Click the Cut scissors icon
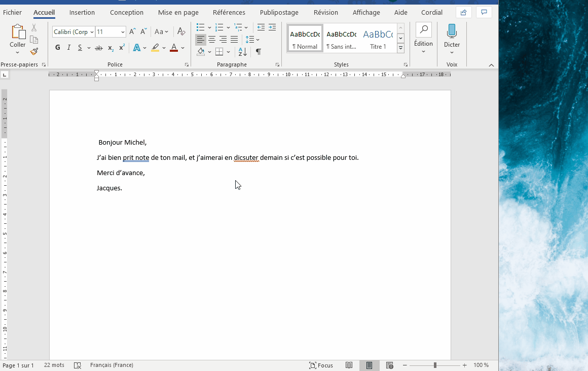This screenshot has width=588, height=371. pos(34,28)
